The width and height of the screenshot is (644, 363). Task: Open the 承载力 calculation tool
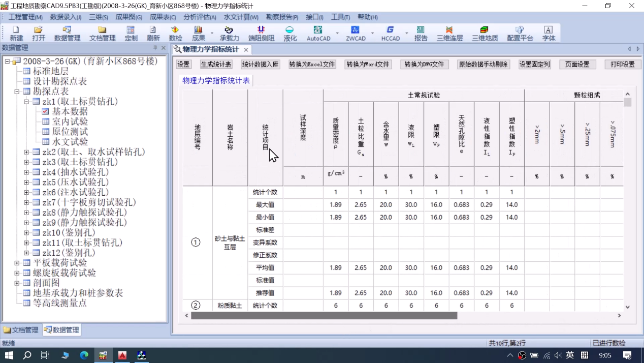pyautogui.click(x=229, y=34)
